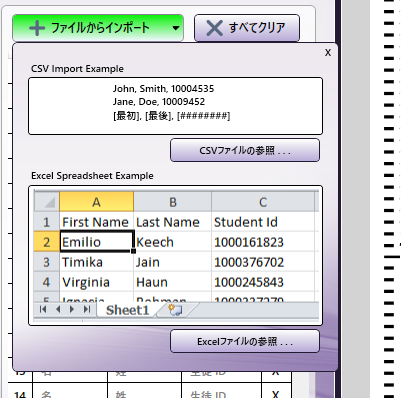Expand the ファイルからインポート dropdown arrow
Image resolution: width=401 pixels, height=398 pixels.
pos(176,28)
